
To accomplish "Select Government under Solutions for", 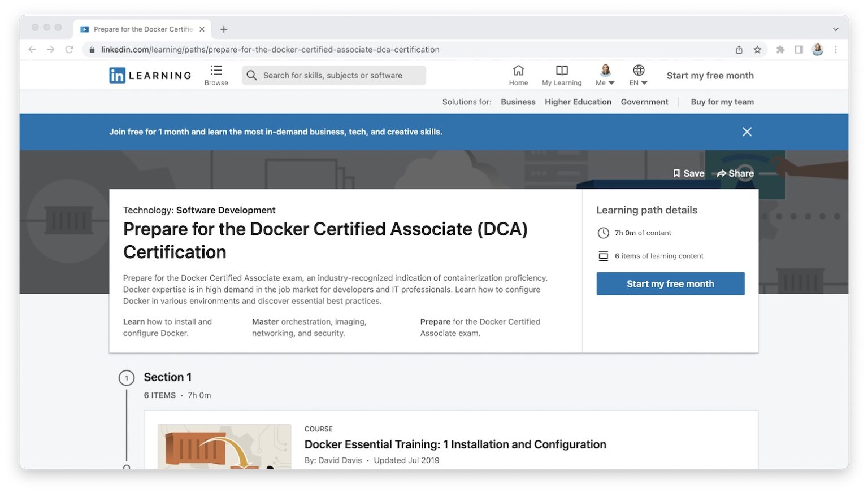I will pos(644,102).
